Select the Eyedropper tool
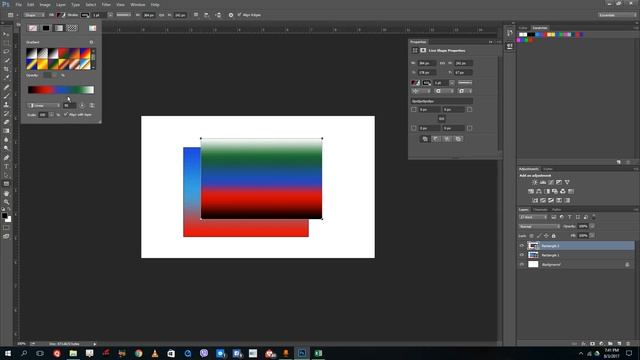Screen dimensions: 640x360 point(6,78)
